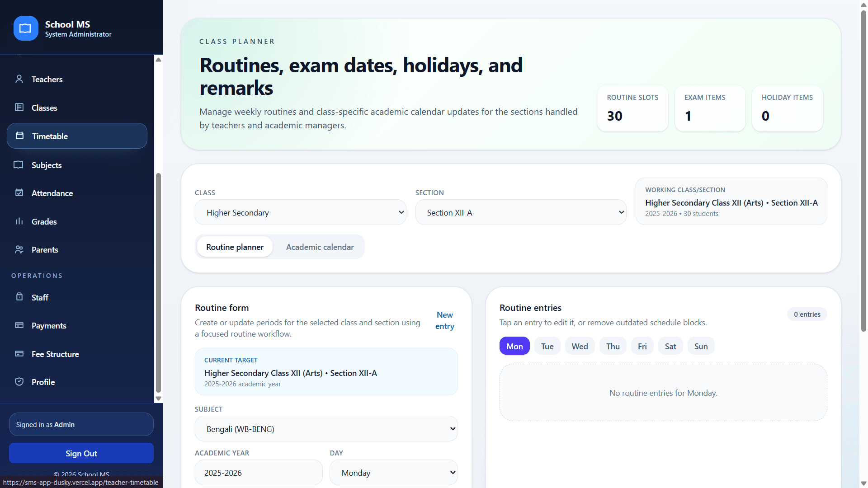Select Sat day filter
The height and width of the screenshot is (488, 868).
(670, 346)
